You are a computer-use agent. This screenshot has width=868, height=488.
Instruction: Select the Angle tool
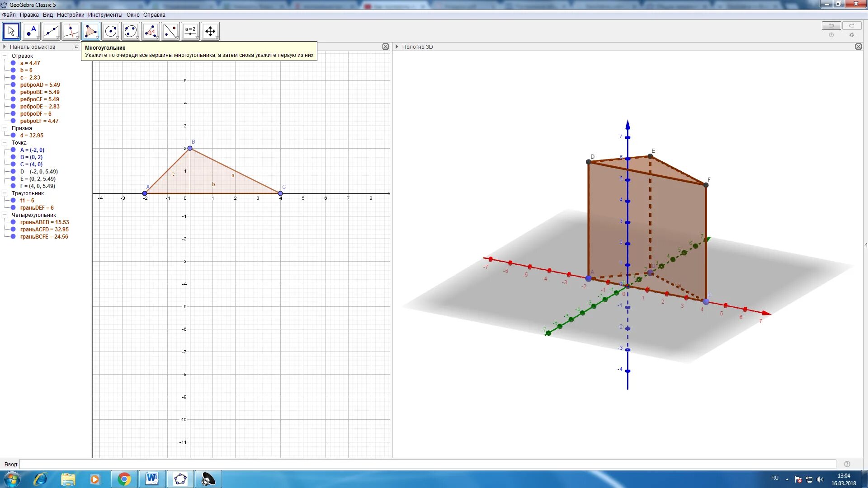tap(150, 31)
